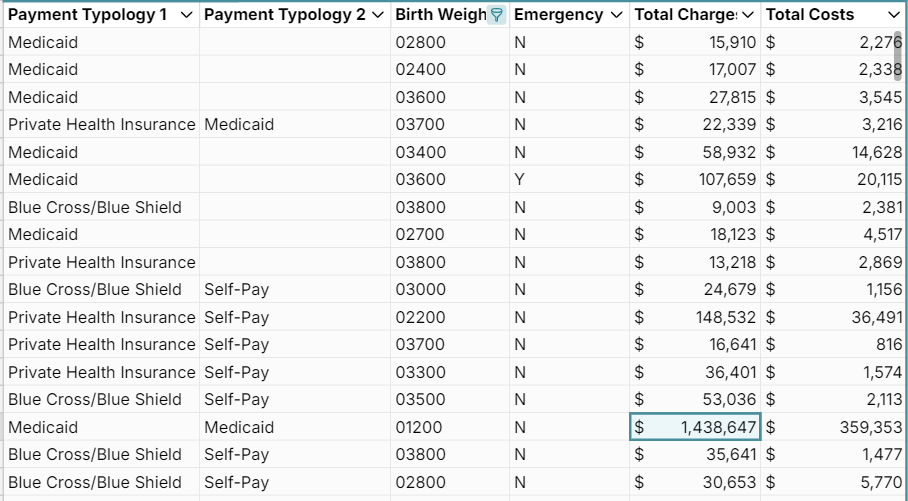Click the Emergency cell showing Y
The height and width of the screenshot is (501, 908).
(519, 180)
